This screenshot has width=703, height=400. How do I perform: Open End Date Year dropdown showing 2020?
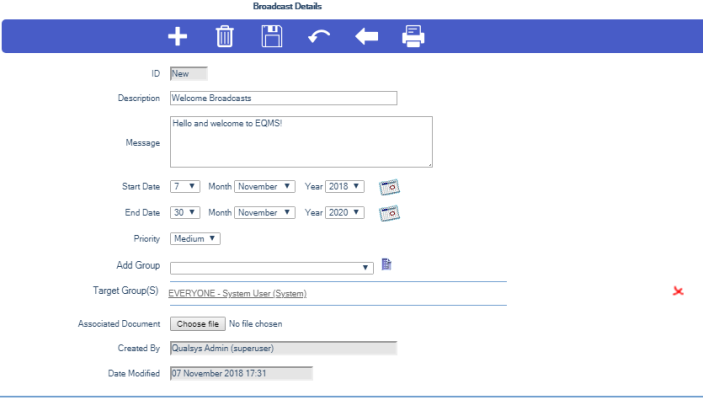pos(345,212)
